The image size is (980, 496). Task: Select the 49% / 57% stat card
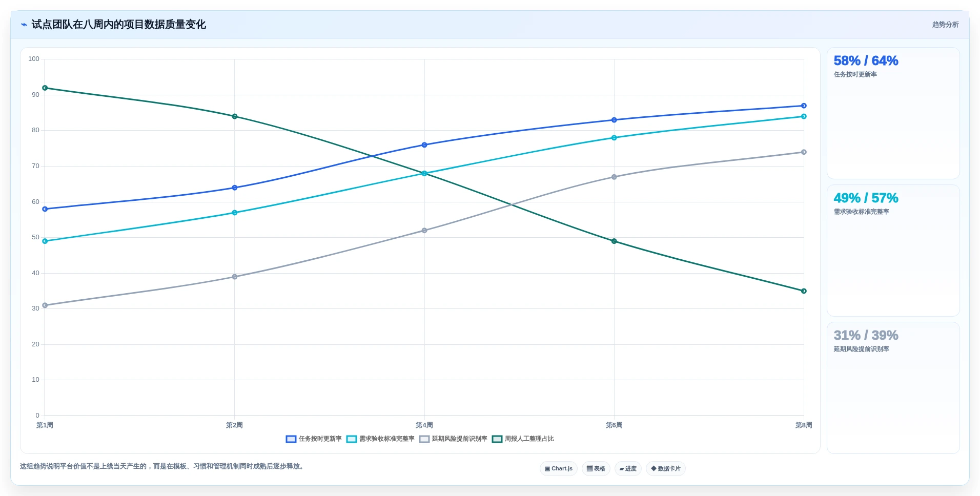893,251
